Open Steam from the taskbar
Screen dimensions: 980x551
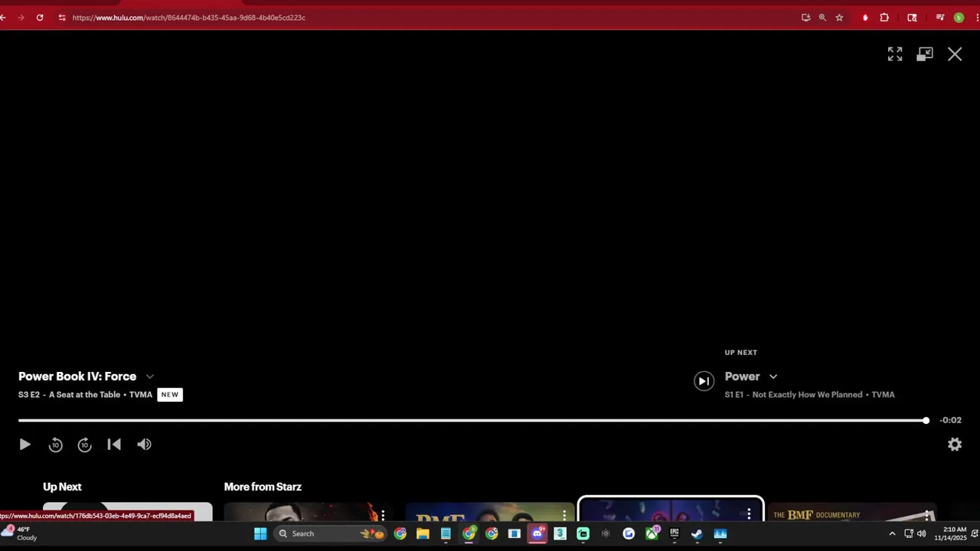[x=697, y=533]
